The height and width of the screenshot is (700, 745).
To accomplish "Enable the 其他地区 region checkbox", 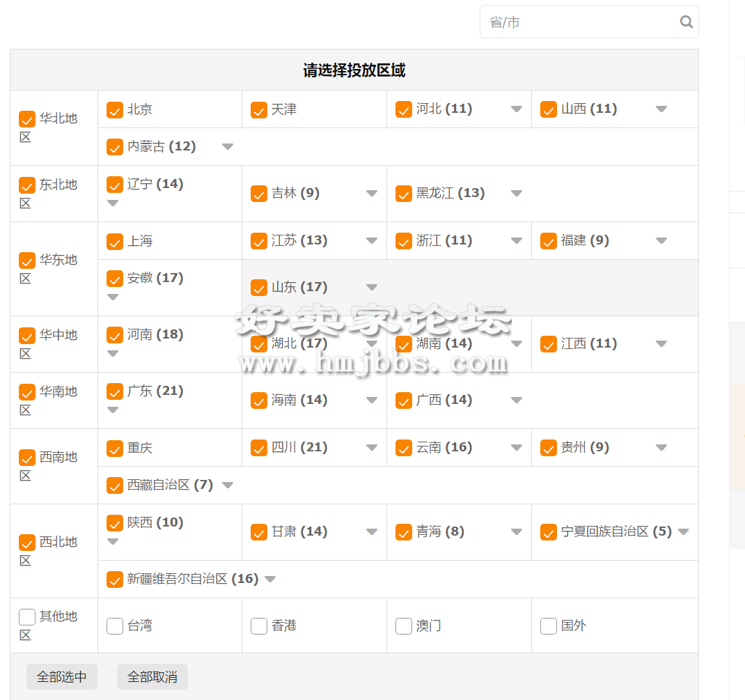I will coord(27,617).
